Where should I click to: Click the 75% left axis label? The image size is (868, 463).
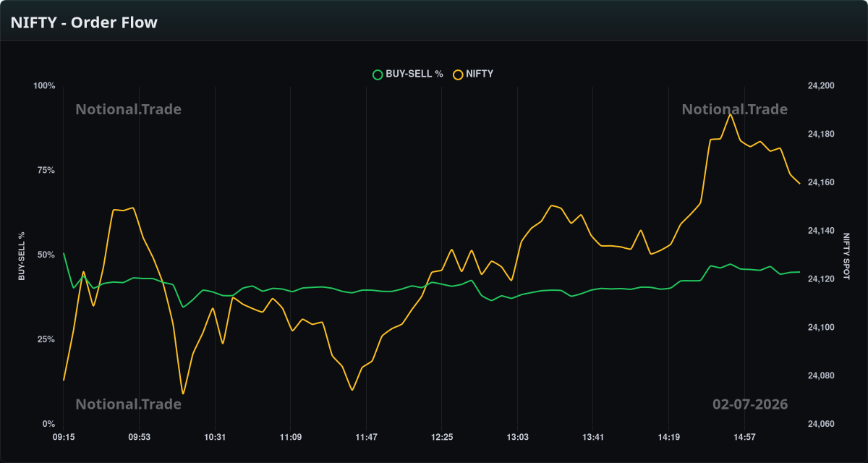tap(47, 170)
